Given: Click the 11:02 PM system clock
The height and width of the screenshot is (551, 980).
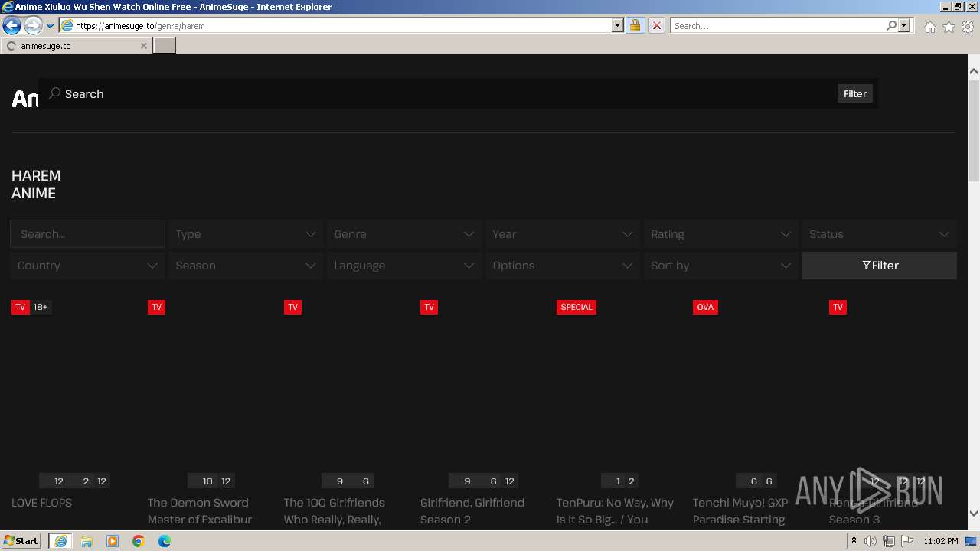Looking at the screenshot, I should [x=940, y=541].
